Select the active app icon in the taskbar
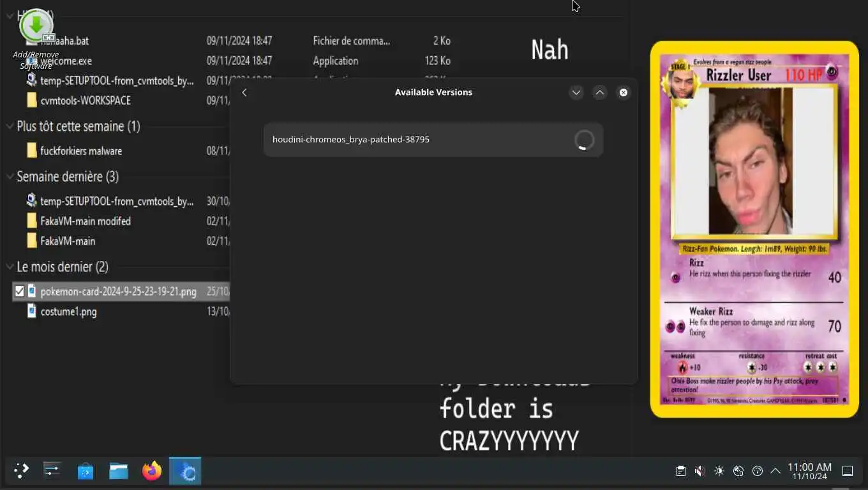Viewport: 868px width, 490px height. click(185, 471)
